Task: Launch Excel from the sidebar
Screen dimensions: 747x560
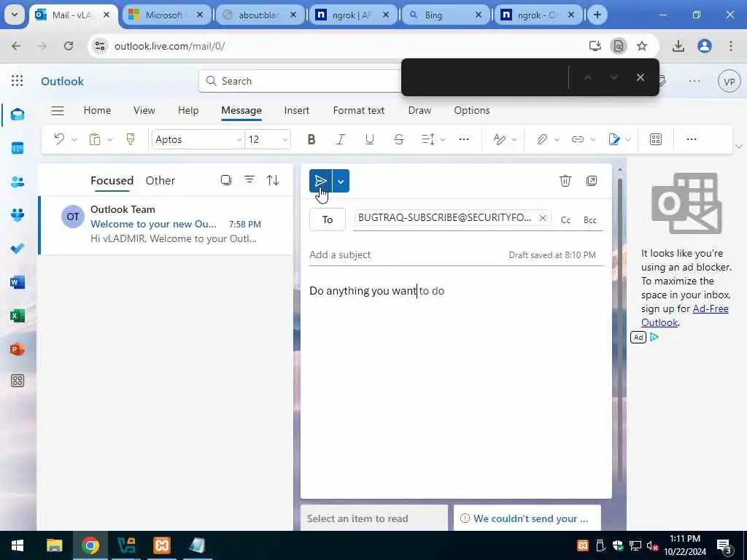Action: (x=18, y=316)
